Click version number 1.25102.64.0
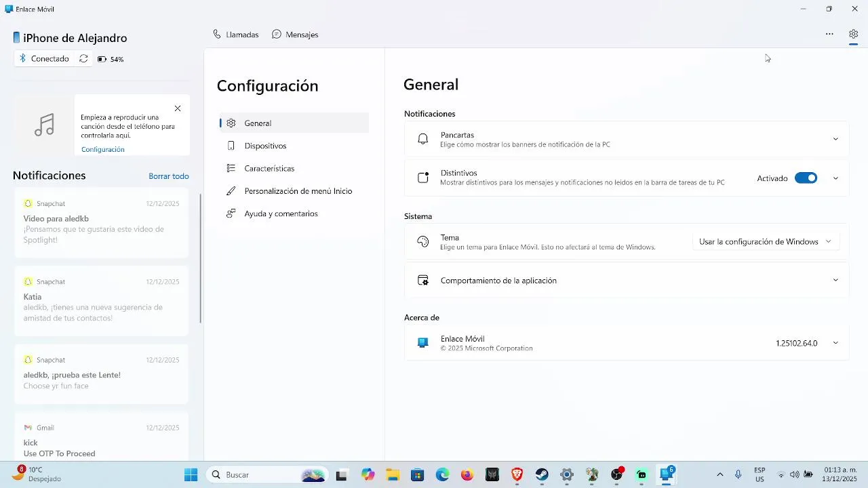 pyautogui.click(x=797, y=344)
